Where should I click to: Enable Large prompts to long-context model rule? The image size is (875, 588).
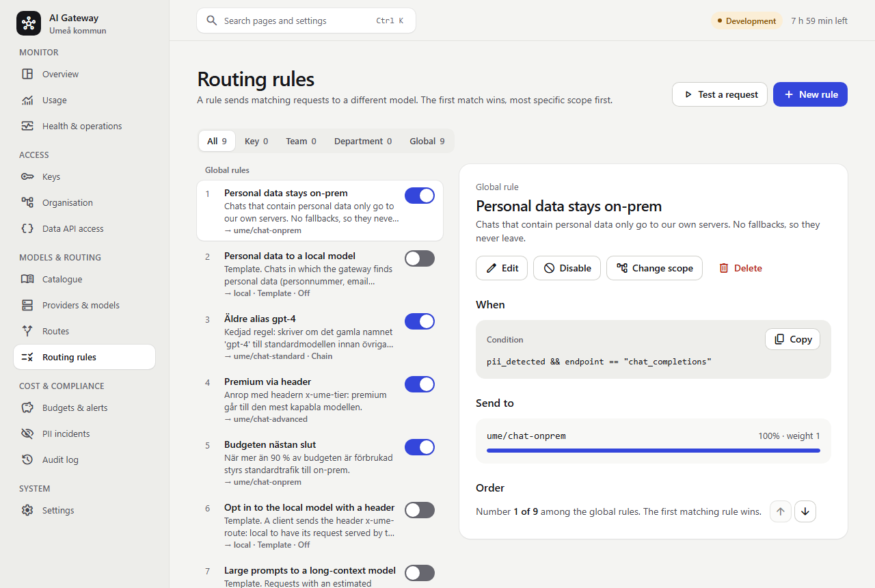pos(420,573)
